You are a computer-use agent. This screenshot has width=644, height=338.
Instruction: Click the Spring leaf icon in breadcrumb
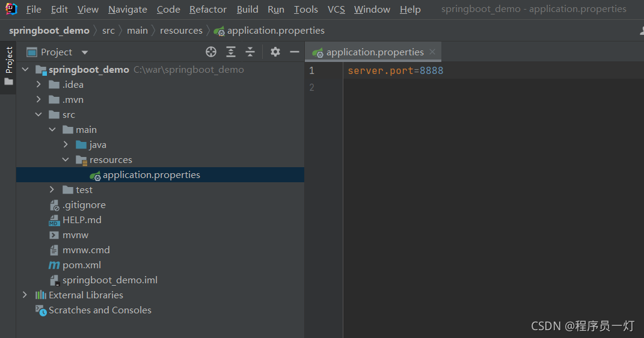[219, 31]
